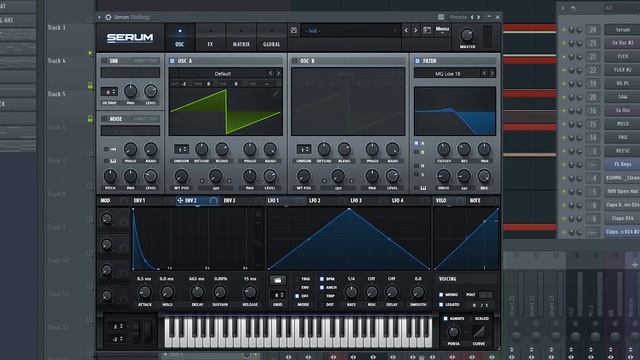
Task: Change the Sub oscillator octave stepper
Action: click(109, 92)
